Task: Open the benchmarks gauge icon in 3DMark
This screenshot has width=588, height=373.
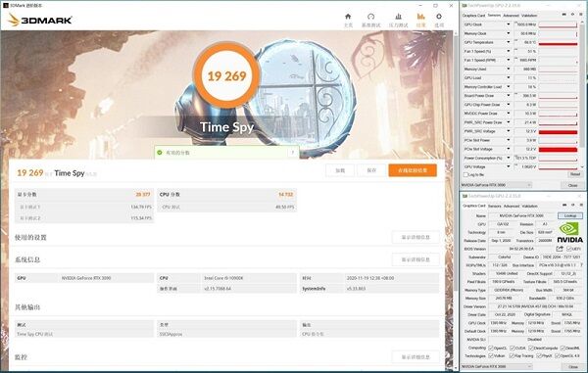Action: (370, 17)
